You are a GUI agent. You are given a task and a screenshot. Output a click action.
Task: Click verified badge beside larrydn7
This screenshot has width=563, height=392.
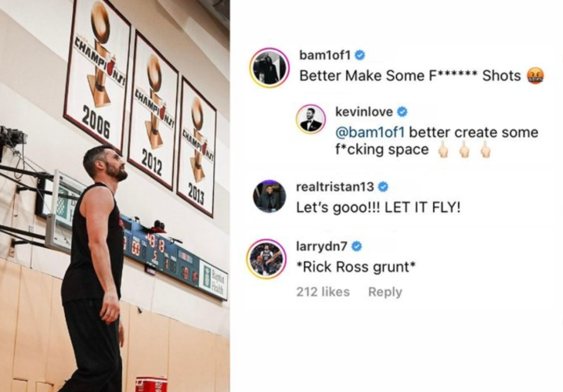[357, 246]
